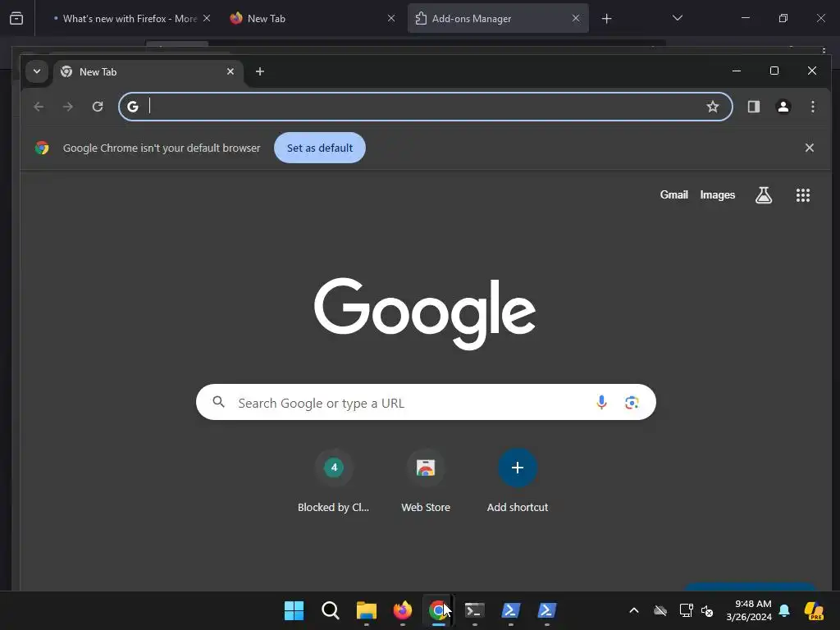The height and width of the screenshot is (630, 840).
Task: Open Windows taskbar search
Action: point(330,610)
